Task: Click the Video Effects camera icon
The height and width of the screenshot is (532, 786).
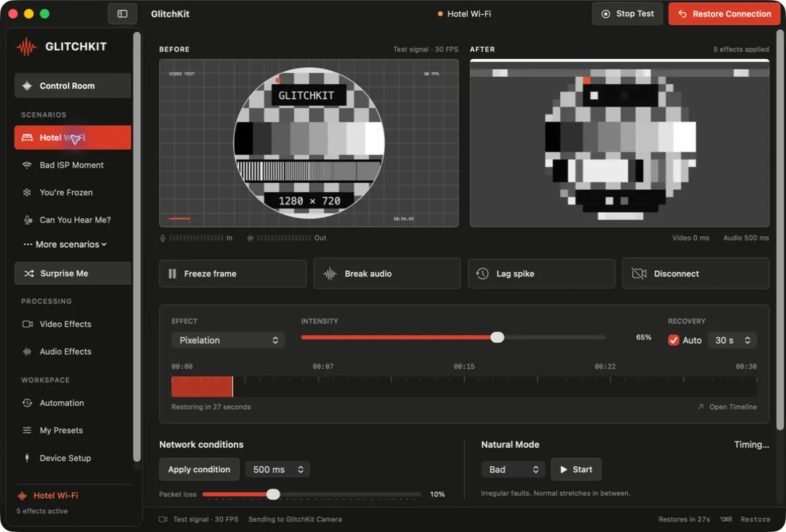Action: coord(28,324)
